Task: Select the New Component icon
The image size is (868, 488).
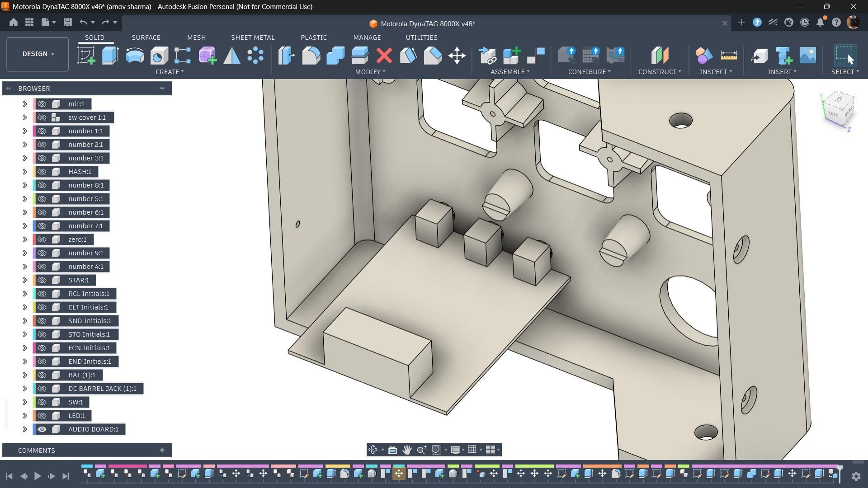Action: (512, 56)
